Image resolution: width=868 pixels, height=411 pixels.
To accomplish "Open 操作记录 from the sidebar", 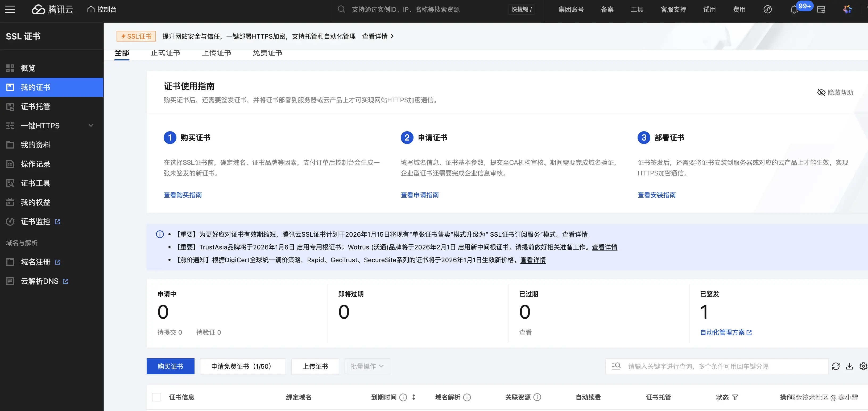I will pyautogui.click(x=35, y=164).
